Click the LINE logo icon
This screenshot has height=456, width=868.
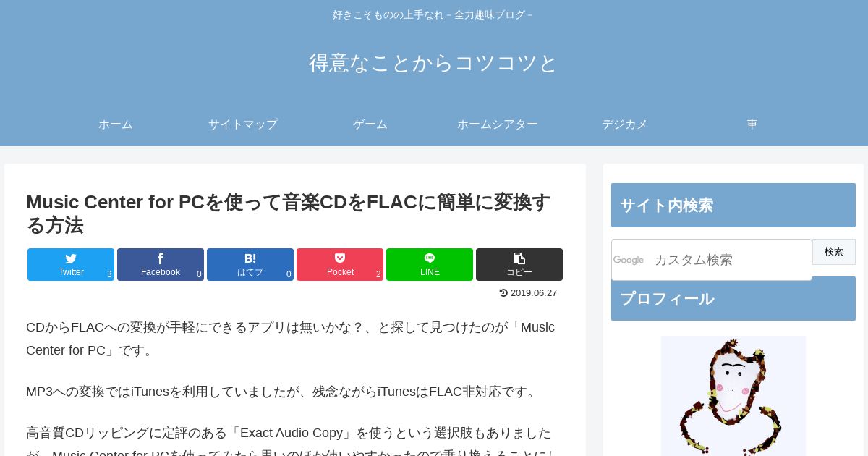pos(430,258)
